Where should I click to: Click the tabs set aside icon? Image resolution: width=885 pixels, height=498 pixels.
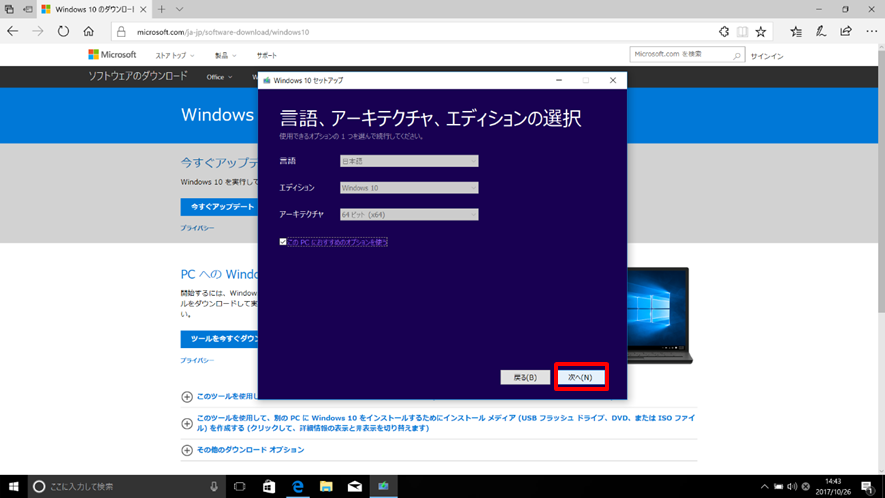(x=10, y=9)
